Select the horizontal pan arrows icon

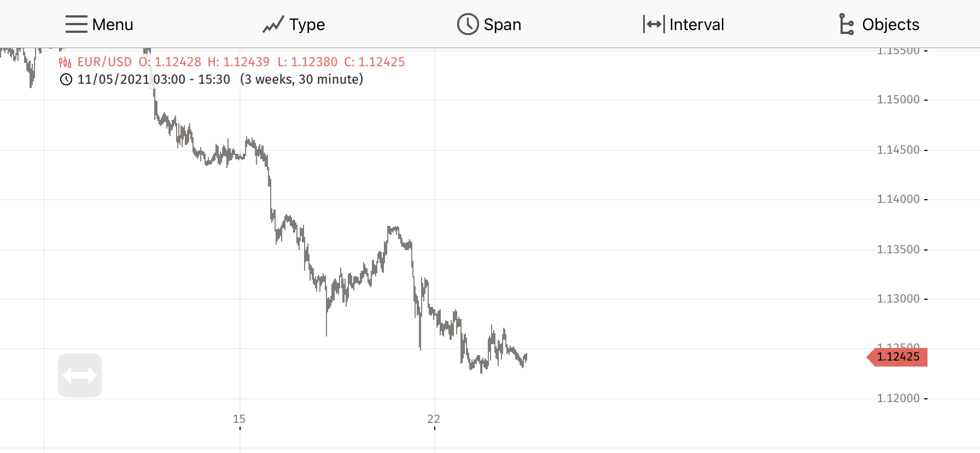coord(79,374)
